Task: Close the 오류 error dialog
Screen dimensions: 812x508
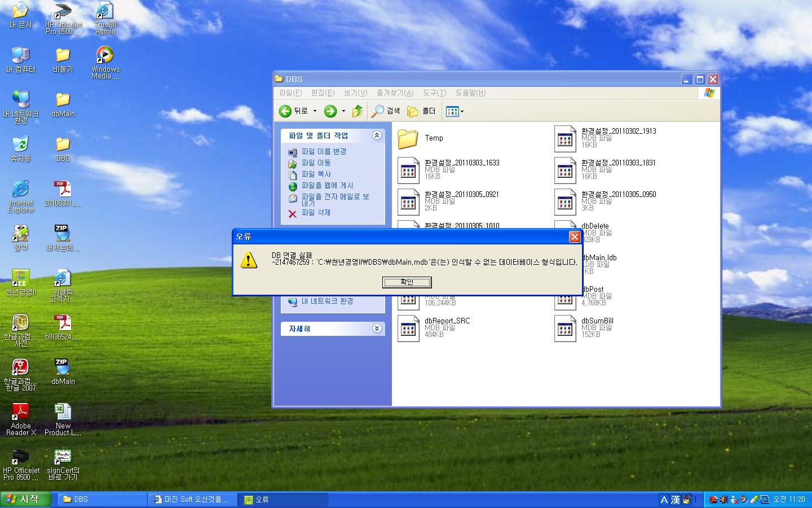Action: pyautogui.click(x=575, y=237)
